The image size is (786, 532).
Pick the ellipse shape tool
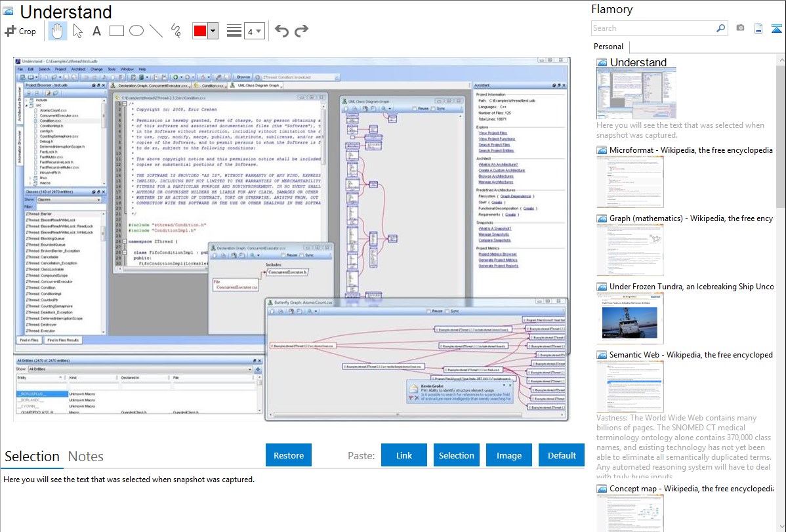point(136,31)
